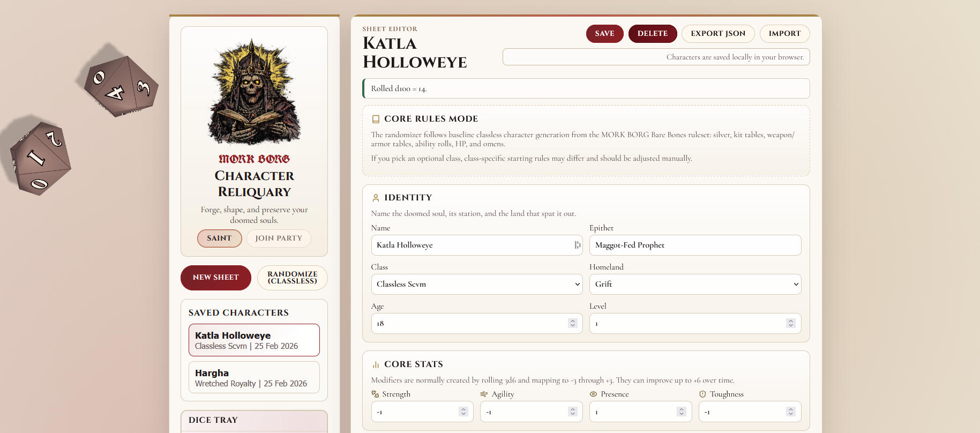The image size is (980, 433).
Task: Click the Age field stepper arrows
Action: pyautogui.click(x=573, y=323)
